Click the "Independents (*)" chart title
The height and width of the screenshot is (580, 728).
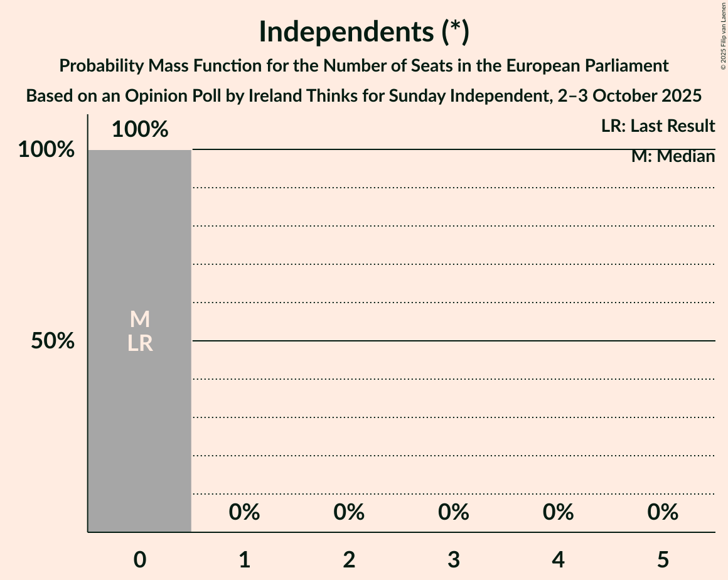point(364,33)
